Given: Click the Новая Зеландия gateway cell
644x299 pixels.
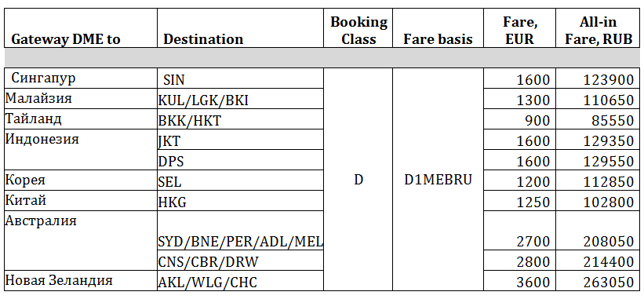Looking at the screenshot, I should [x=81, y=281].
